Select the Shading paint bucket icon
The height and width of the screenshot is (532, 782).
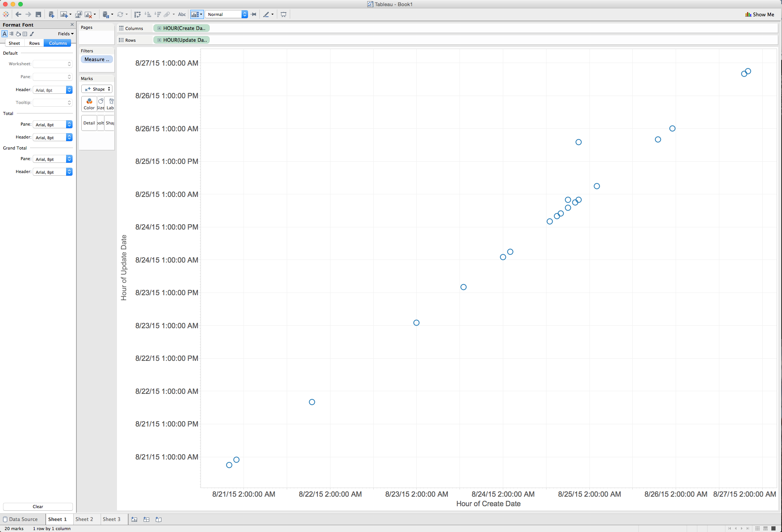pos(18,34)
